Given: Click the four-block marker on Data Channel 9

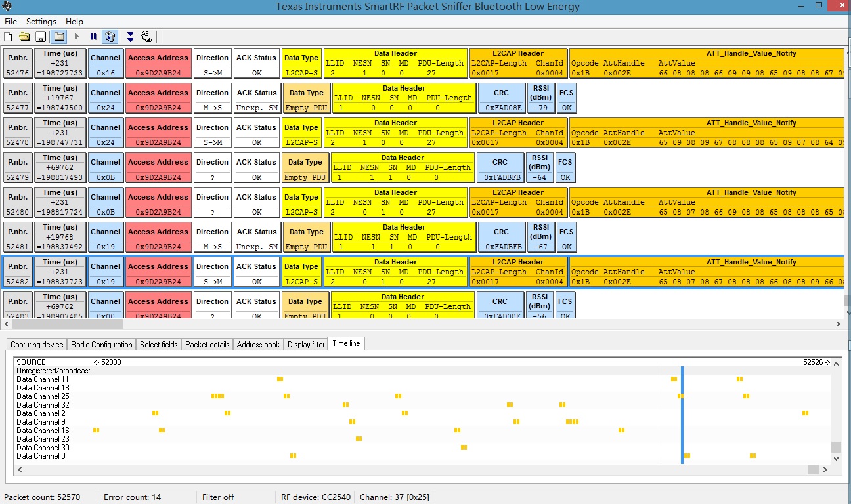Looking at the screenshot, I should [572, 422].
